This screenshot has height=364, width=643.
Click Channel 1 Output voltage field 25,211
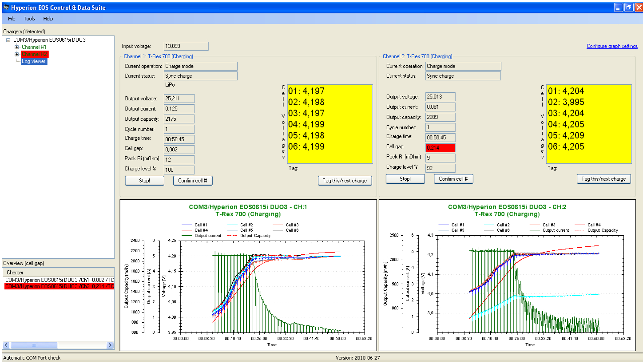(x=179, y=99)
